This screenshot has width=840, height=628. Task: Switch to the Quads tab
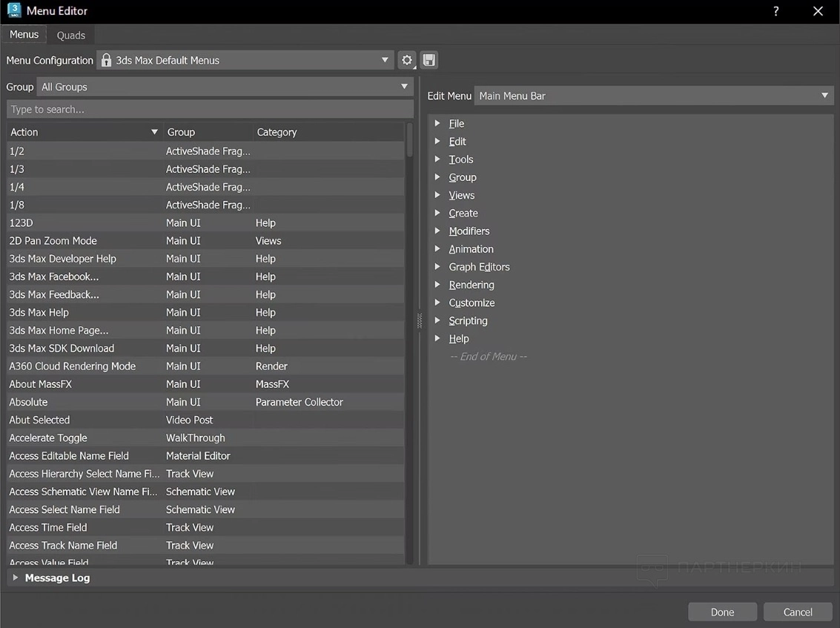(71, 35)
